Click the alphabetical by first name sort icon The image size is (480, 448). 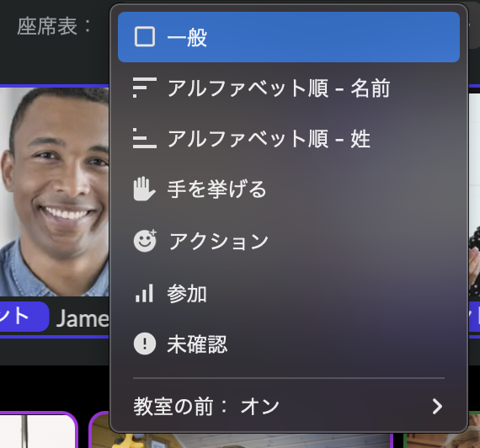(x=145, y=88)
